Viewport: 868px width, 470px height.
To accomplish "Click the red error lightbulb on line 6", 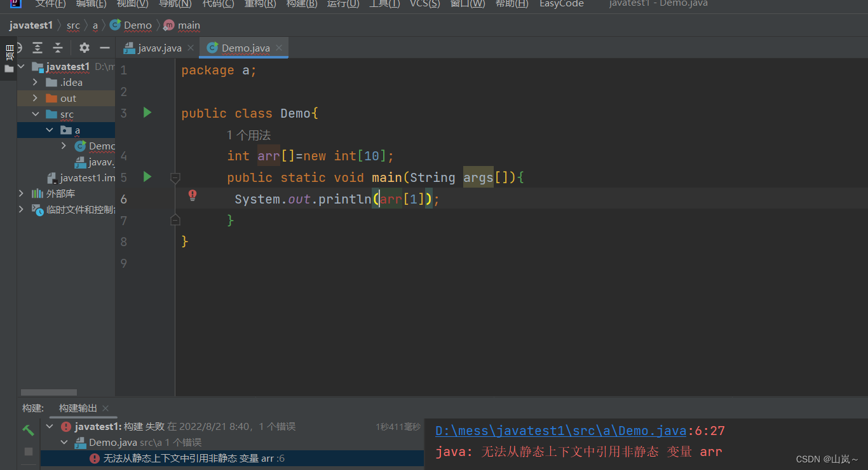I will [193, 195].
